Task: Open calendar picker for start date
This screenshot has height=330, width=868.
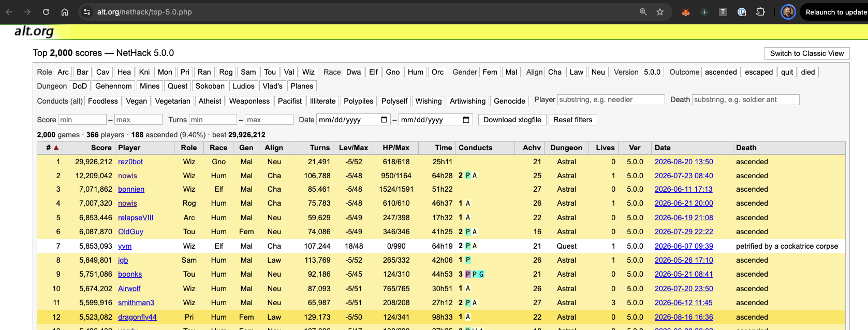Action: point(384,120)
